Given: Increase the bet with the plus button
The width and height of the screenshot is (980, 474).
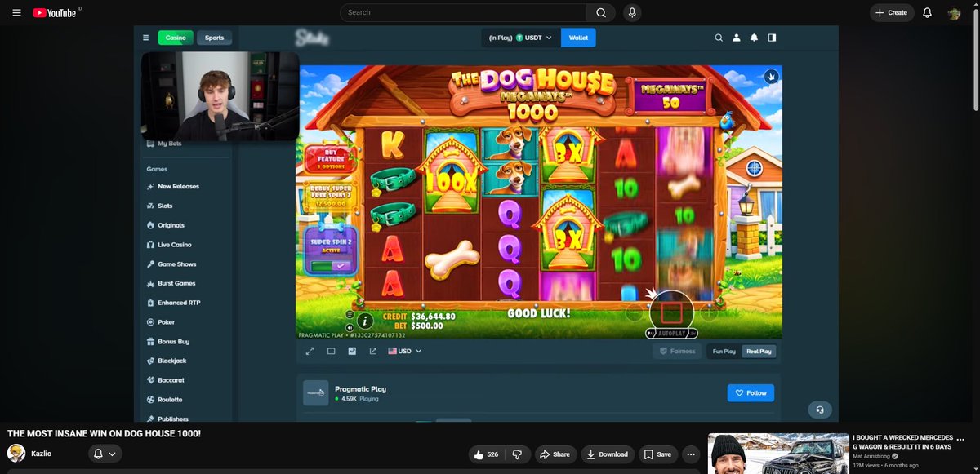Looking at the screenshot, I should tap(710, 312).
